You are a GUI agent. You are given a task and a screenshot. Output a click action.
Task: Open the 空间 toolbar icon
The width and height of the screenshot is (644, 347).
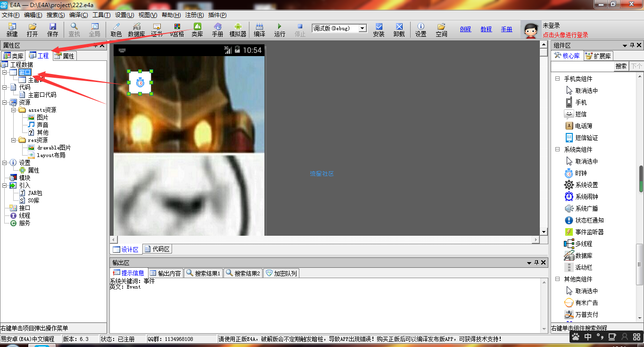point(441,30)
